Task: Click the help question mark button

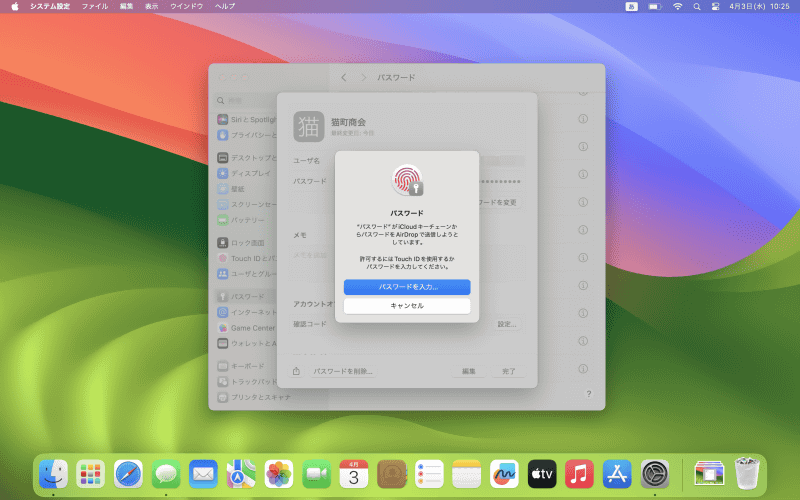Action: 588,393
